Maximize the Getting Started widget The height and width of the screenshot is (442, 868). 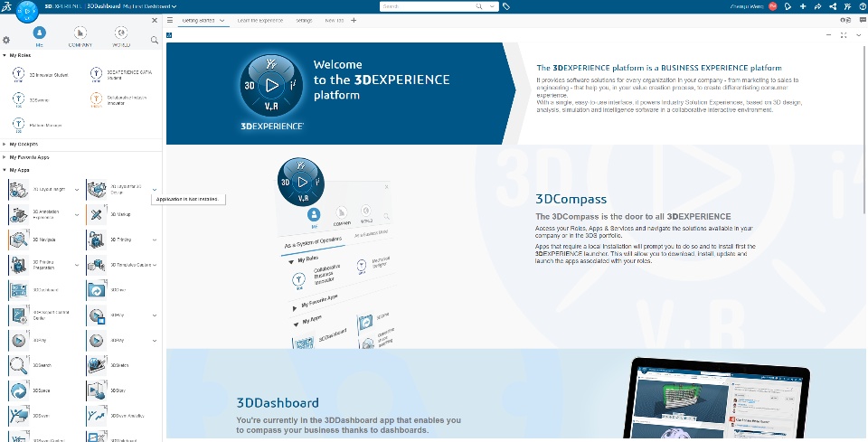pyautogui.click(x=844, y=35)
